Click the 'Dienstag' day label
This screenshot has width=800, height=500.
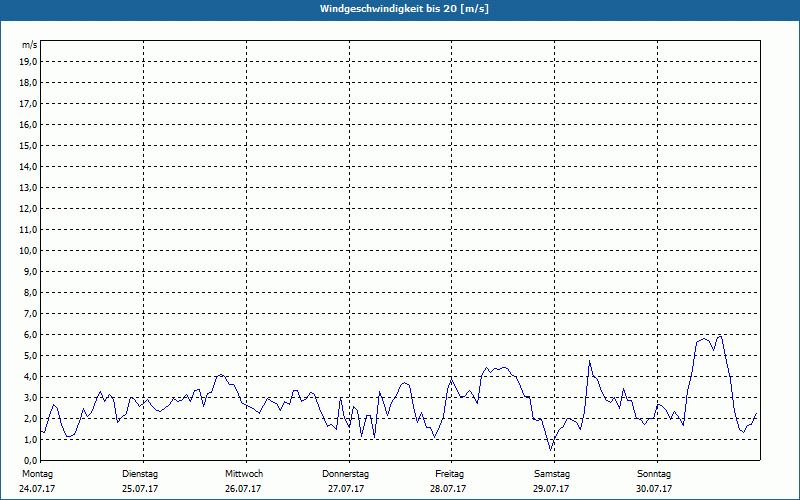[140, 474]
